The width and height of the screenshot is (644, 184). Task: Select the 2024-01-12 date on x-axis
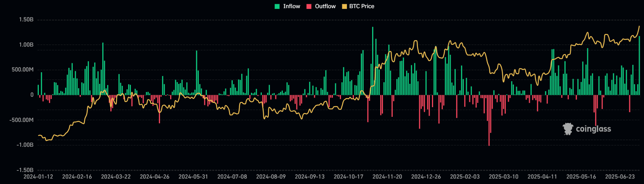pos(38,177)
